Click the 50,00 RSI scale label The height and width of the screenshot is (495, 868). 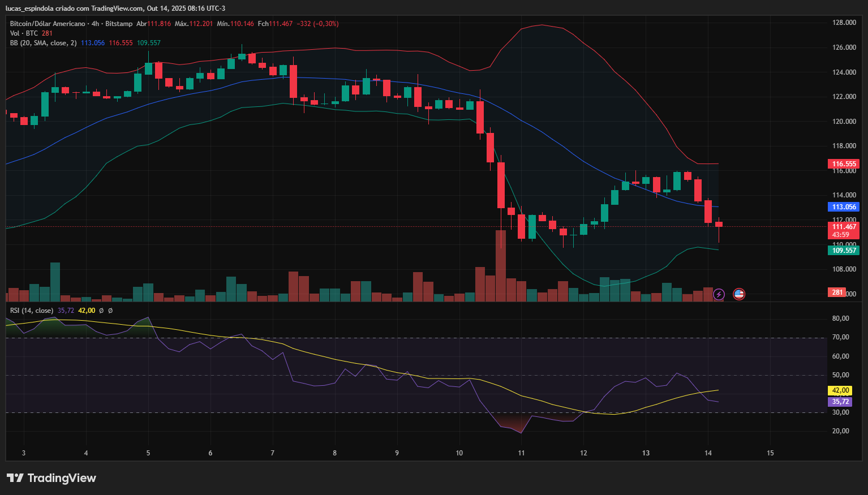(841, 375)
